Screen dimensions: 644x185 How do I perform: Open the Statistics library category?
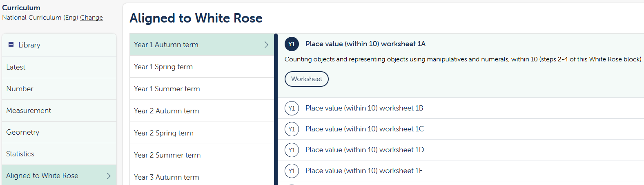click(x=59, y=154)
